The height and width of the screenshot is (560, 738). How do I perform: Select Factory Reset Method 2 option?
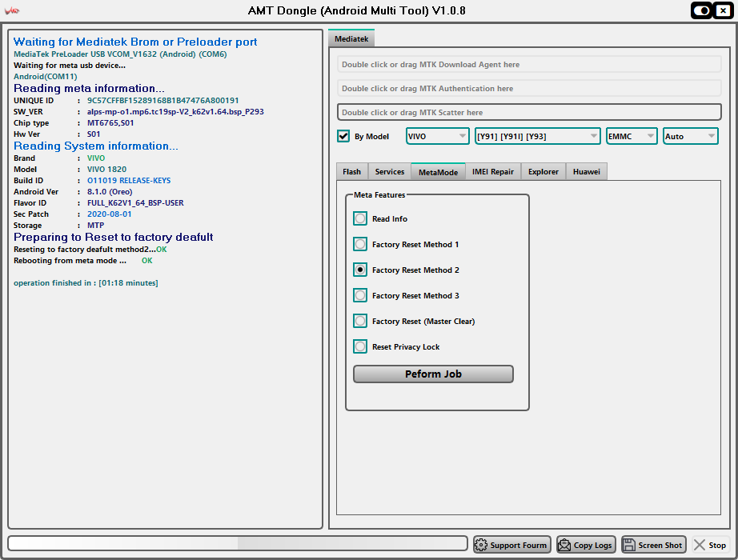360,270
